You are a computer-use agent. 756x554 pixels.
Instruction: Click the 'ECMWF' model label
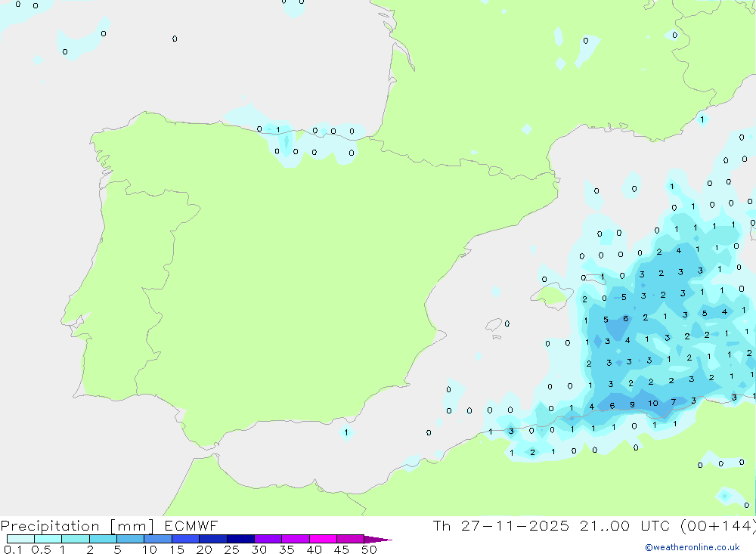[191, 525]
